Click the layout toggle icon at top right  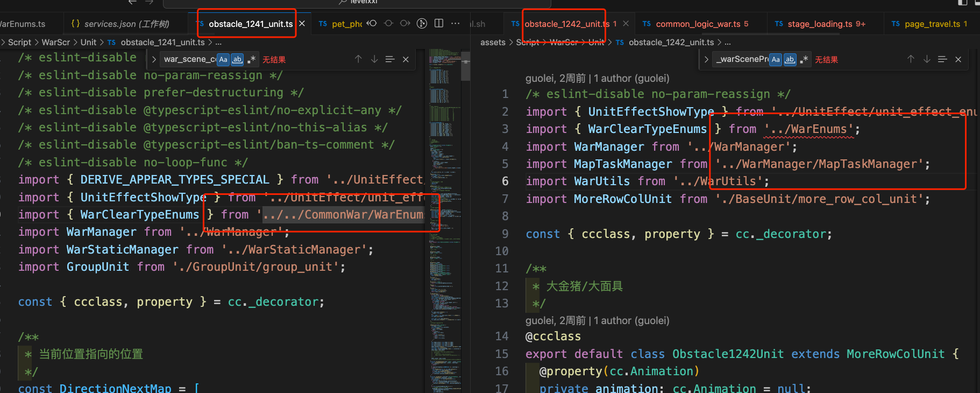point(963,2)
